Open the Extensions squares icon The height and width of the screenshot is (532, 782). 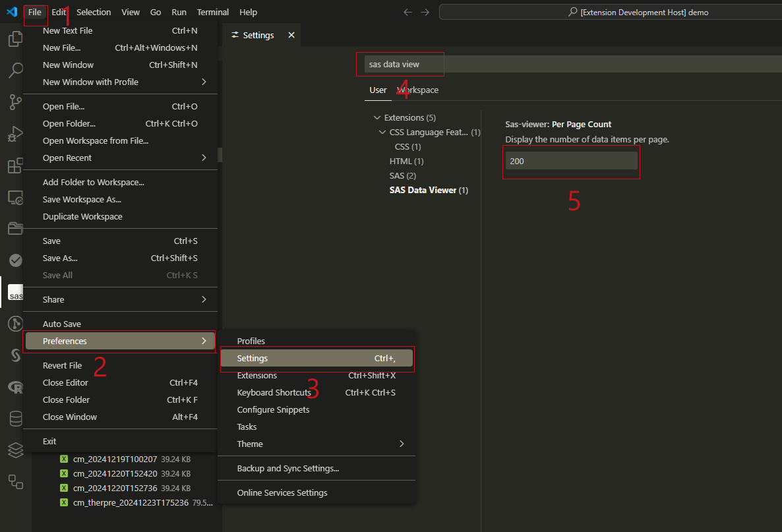[x=15, y=165]
